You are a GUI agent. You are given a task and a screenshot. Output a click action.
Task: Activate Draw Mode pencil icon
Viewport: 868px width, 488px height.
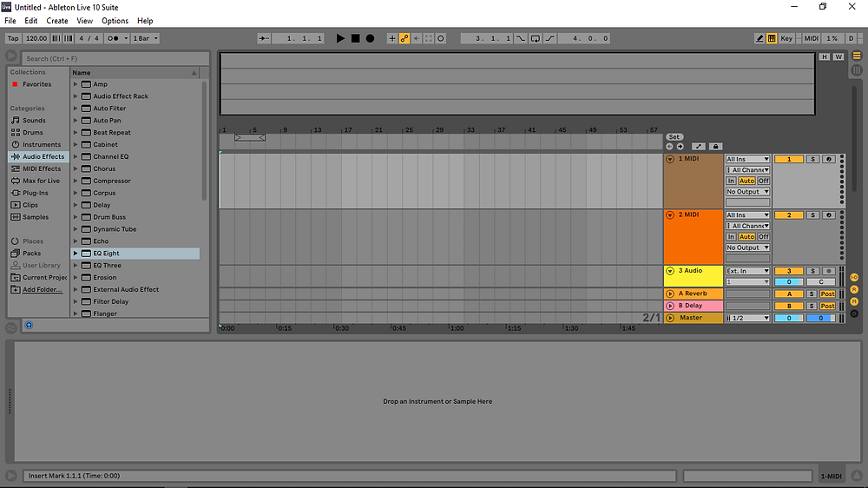click(x=759, y=38)
